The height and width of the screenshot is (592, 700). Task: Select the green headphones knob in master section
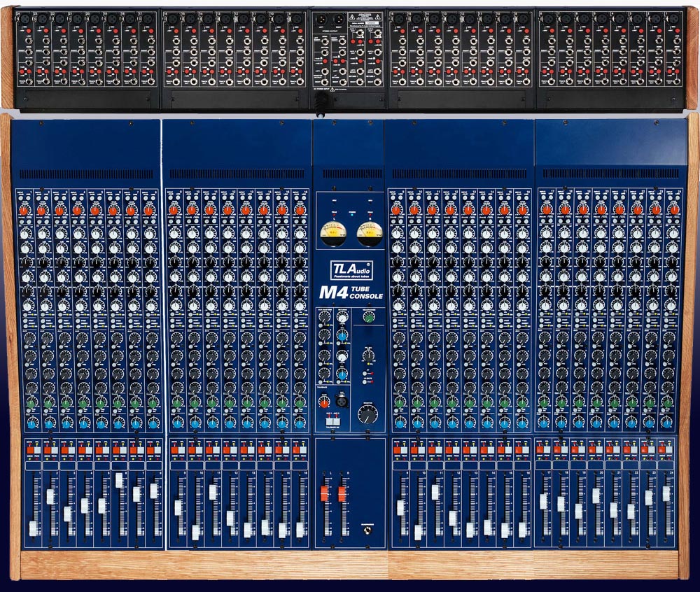coord(368,317)
